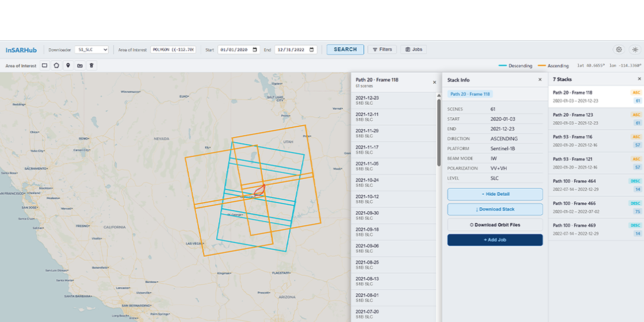Screen dimensions: 644x322
Task: Click the Ascending legend entry
Action: [553, 66]
